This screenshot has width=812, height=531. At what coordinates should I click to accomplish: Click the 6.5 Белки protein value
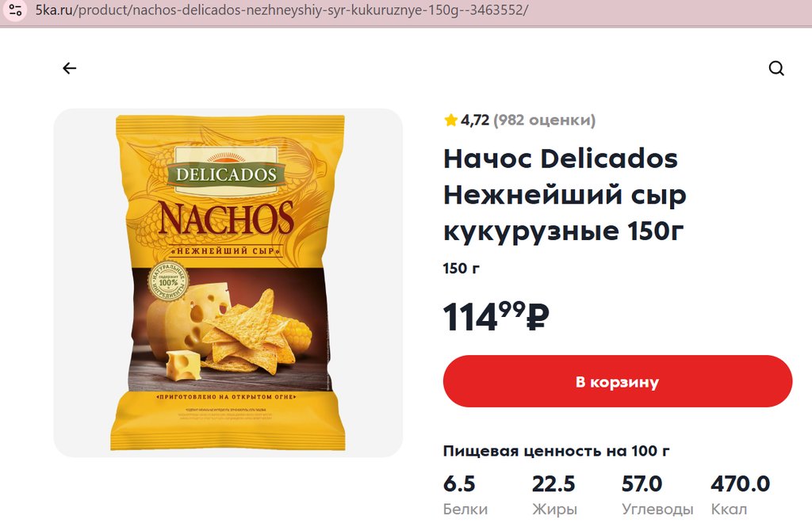pyautogui.click(x=465, y=495)
